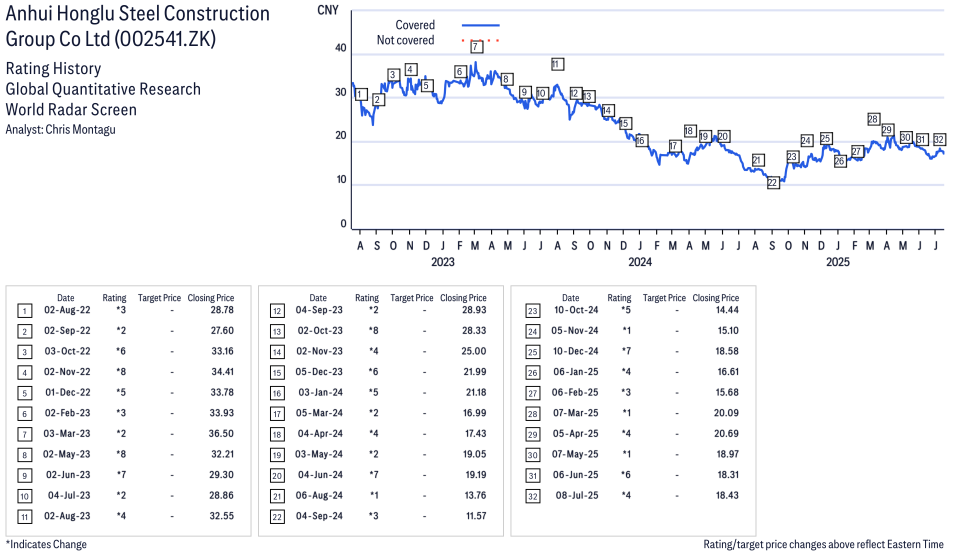
Task: Click table row box number 30
Action: pos(532,455)
